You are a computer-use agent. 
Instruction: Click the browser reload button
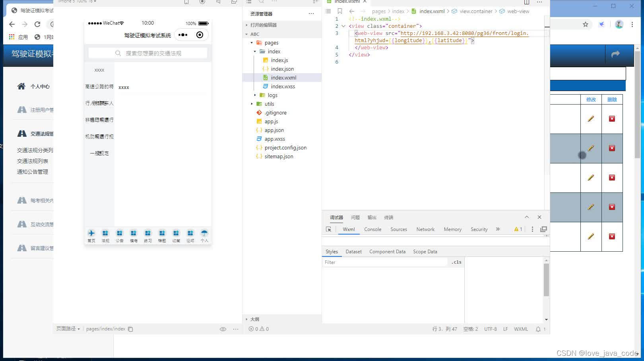pos(37,24)
